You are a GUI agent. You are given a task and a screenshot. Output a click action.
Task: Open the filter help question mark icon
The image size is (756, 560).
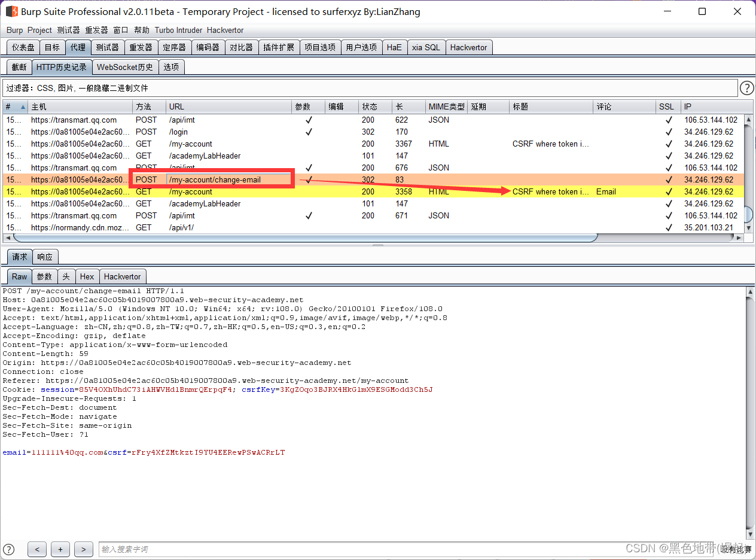(746, 89)
